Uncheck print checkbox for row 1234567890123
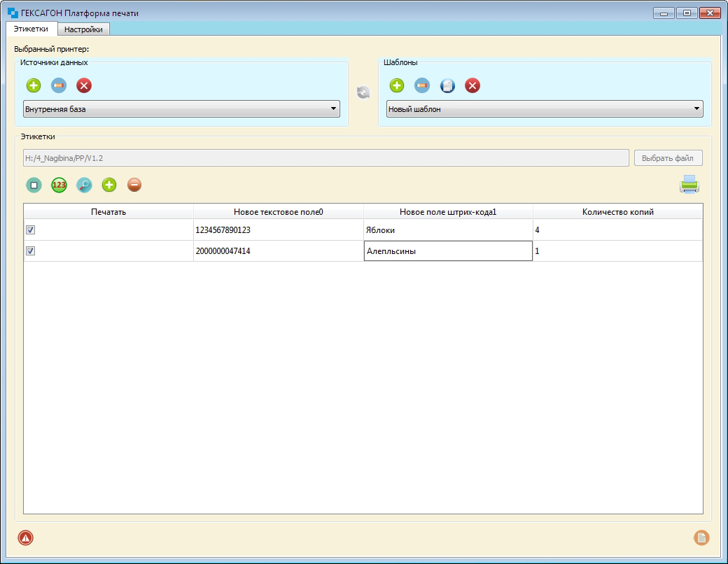 (x=31, y=230)
